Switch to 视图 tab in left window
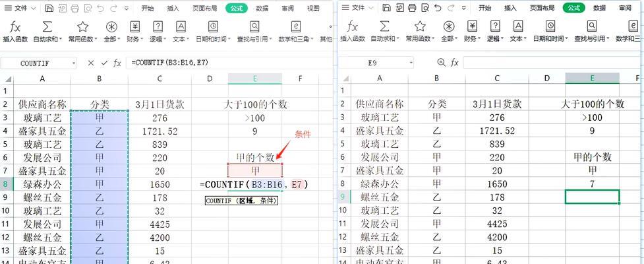Viewport: 644px width, 264px height. point(313,8)
